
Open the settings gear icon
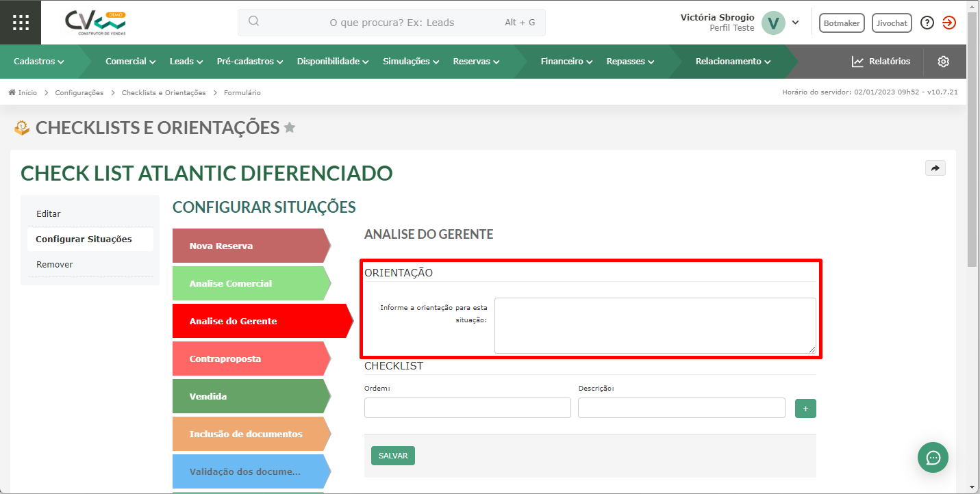[944, 62]
